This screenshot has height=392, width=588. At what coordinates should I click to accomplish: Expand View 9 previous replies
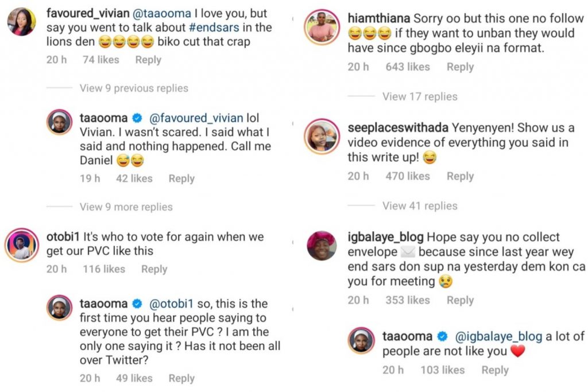tap(134, 88)
